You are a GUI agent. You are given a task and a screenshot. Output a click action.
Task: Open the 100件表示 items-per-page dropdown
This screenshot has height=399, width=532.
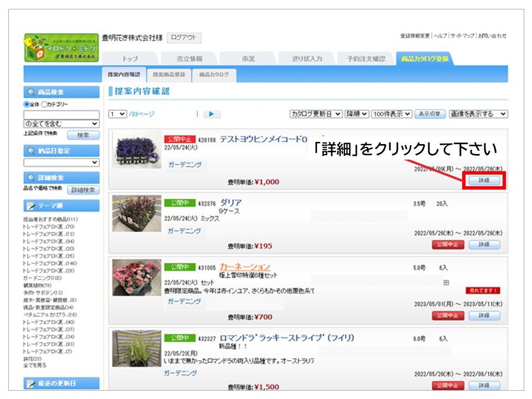coord(392,114)
